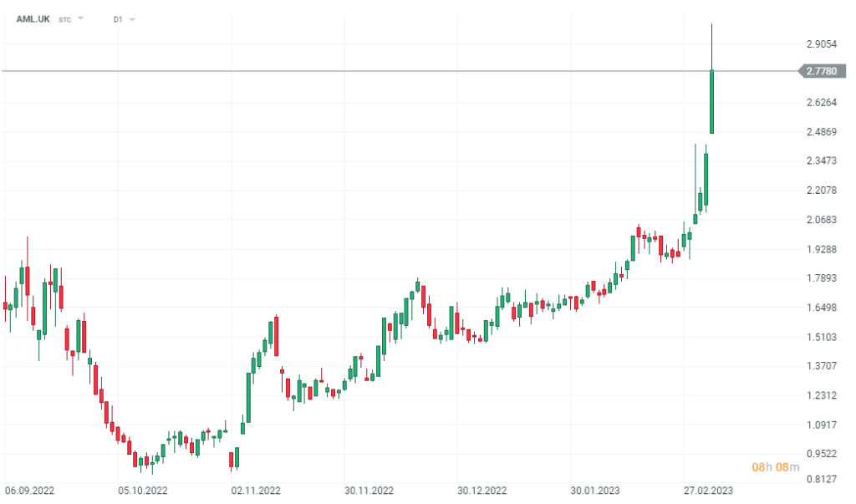Select the AML.UK symbol label

click(33, 19)
